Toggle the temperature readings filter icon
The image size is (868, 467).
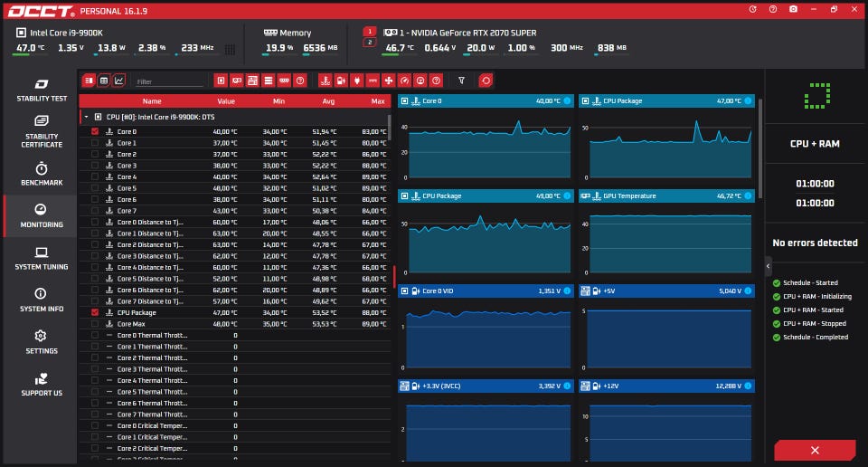click(325, 81)
